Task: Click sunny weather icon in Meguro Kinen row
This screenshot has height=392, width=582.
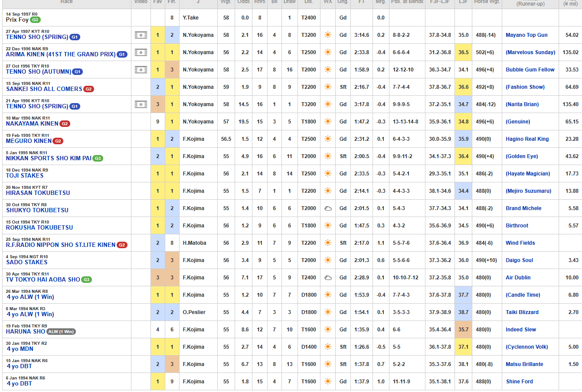Action: [328, 139]
